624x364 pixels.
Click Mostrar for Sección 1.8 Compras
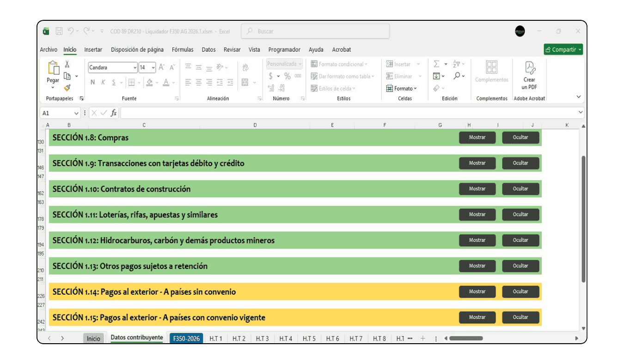point(477,138)
